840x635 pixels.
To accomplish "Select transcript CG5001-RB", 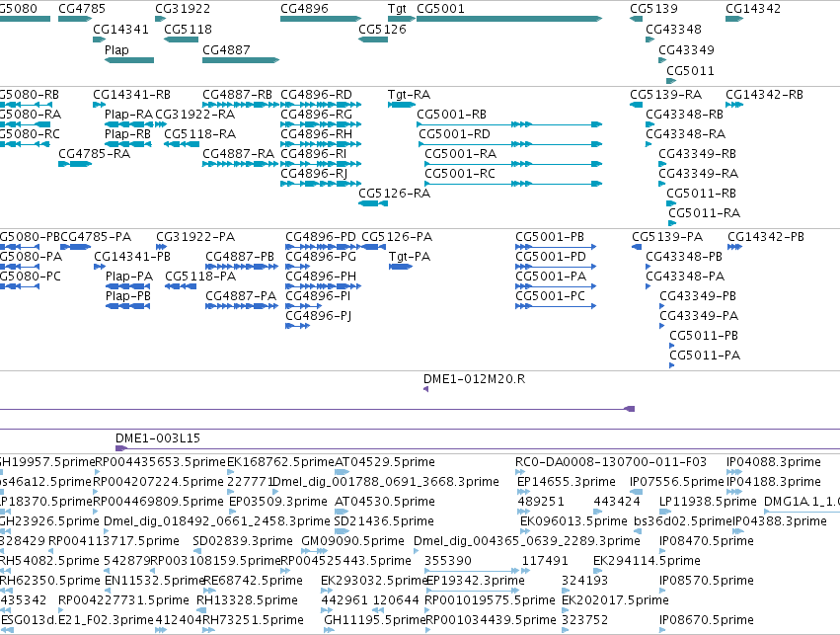I will [x=509, y=124].
